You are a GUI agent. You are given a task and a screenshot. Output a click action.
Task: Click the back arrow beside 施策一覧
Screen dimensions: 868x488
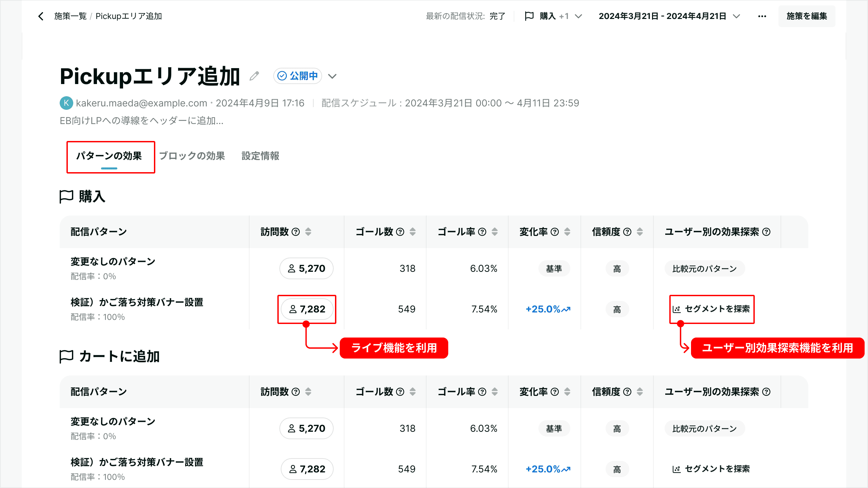point(41,16)
